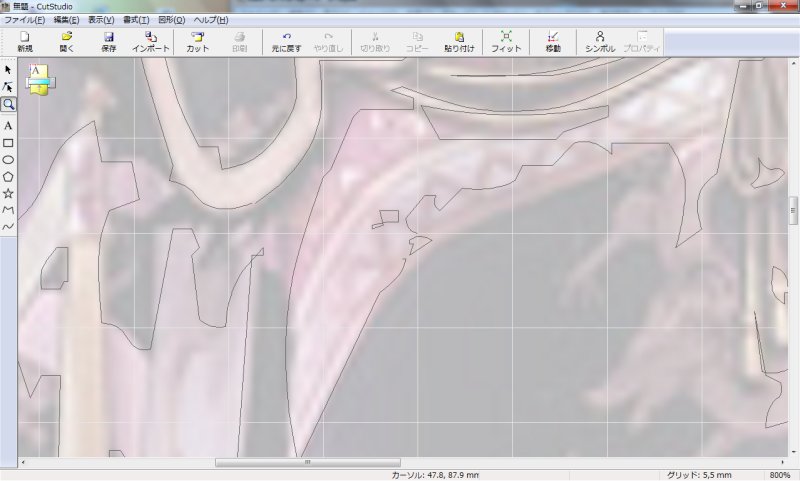Open the ファイル(F) menu
The width and height of the screenshot is (800, 481).
[24, 20]
